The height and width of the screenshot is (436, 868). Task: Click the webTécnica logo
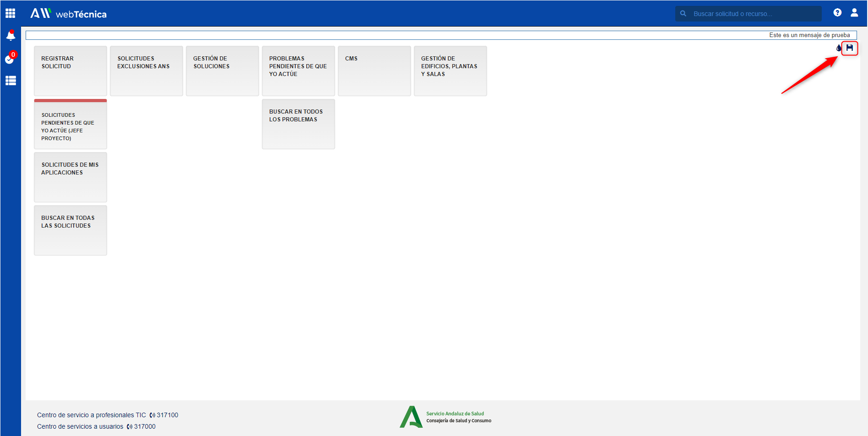(68, 14)
